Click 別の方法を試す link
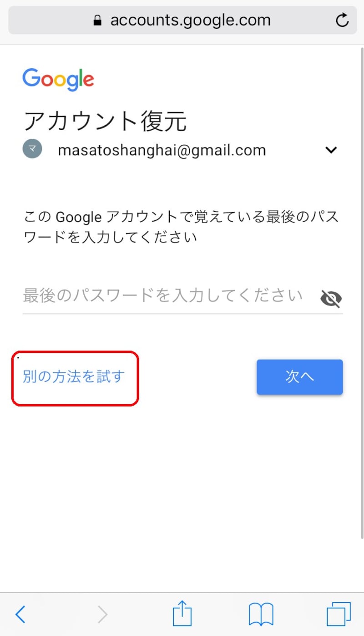364x636 pixels. (74, 377)
